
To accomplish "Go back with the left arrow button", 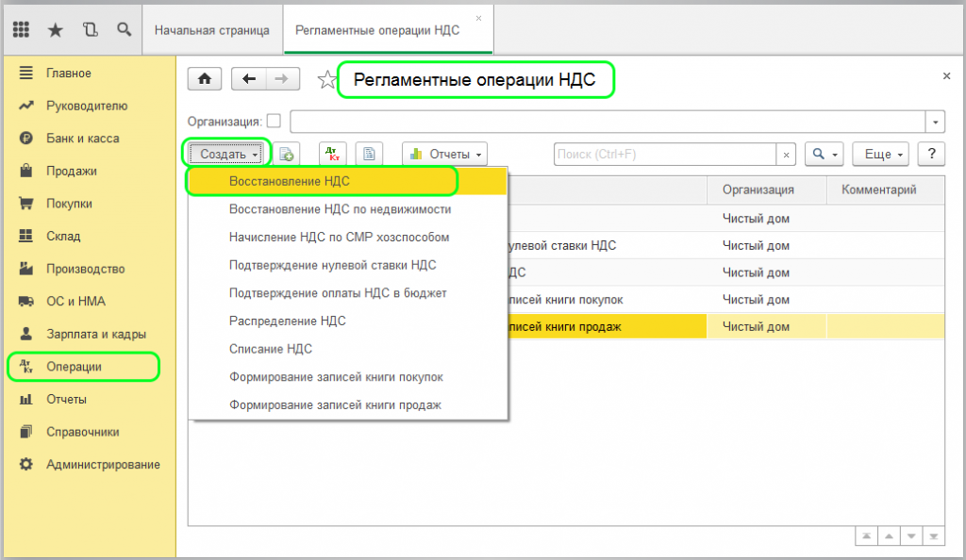I will tap(249, 79).
